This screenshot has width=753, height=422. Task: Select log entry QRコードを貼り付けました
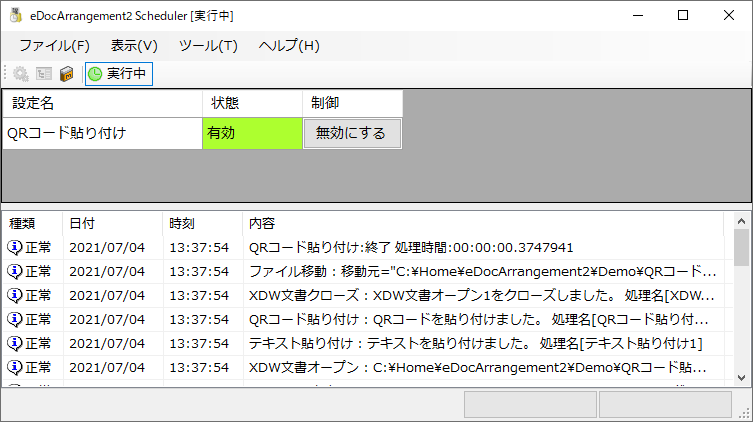[x=479, y=320]
